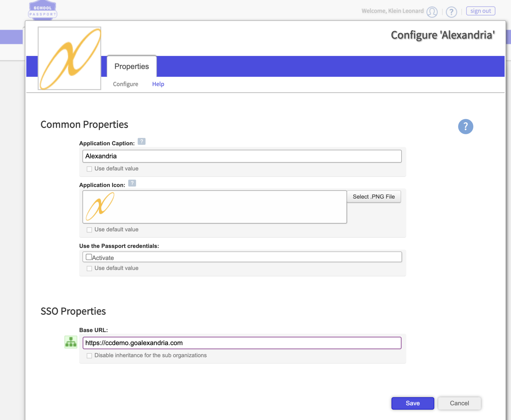Click the large Alexandria logo thumbnail
511x420 pixels.
69,58
